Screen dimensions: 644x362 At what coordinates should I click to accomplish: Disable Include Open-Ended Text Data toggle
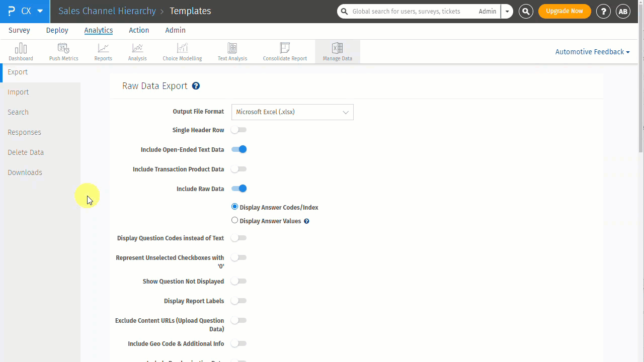tap(239, 149)
